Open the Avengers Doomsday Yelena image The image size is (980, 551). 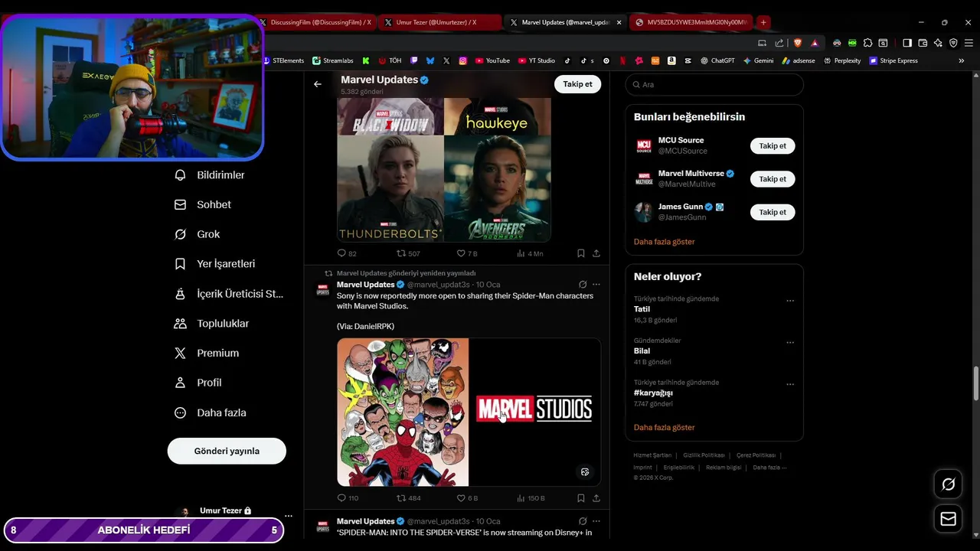[498, 189]
